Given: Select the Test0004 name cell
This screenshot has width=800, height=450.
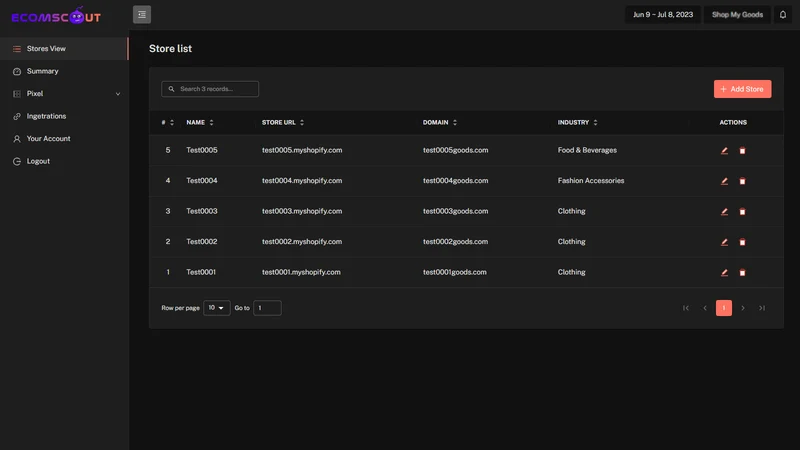Looking at the screenshot, I should [202, 181].
